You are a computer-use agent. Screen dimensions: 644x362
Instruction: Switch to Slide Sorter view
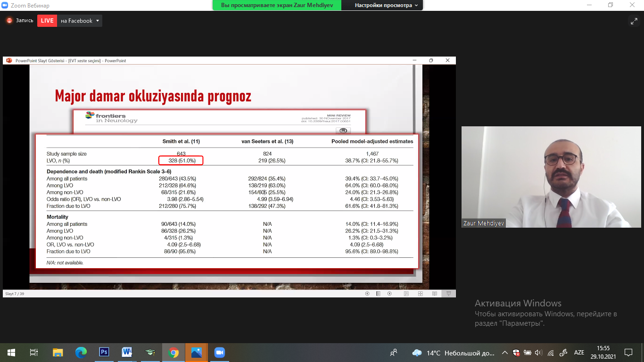421,294
